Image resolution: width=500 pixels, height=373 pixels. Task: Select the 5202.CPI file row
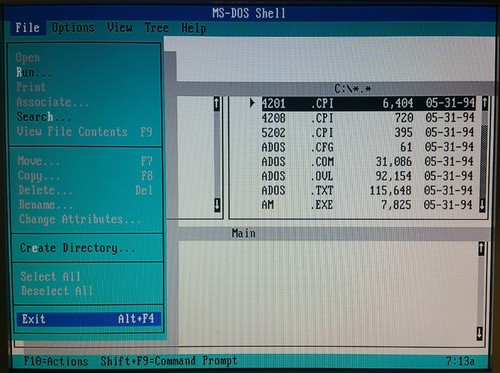368,133
